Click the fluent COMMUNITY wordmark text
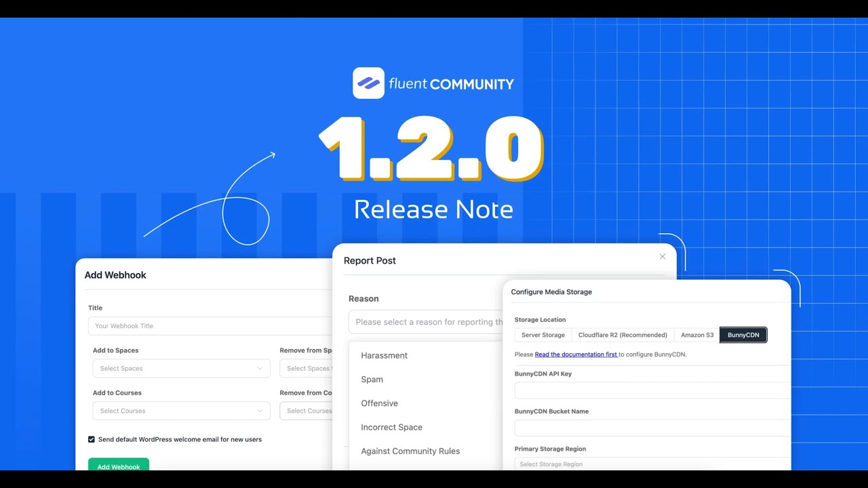Image resolution: width=868 pixels, height=488 pixels. point(451,84)
